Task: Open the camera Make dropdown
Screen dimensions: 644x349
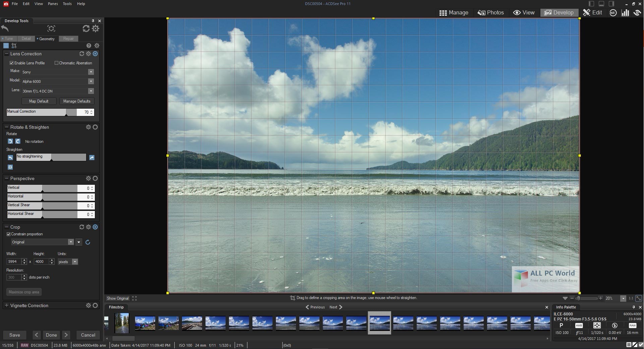Action: [x=90, y=72]
